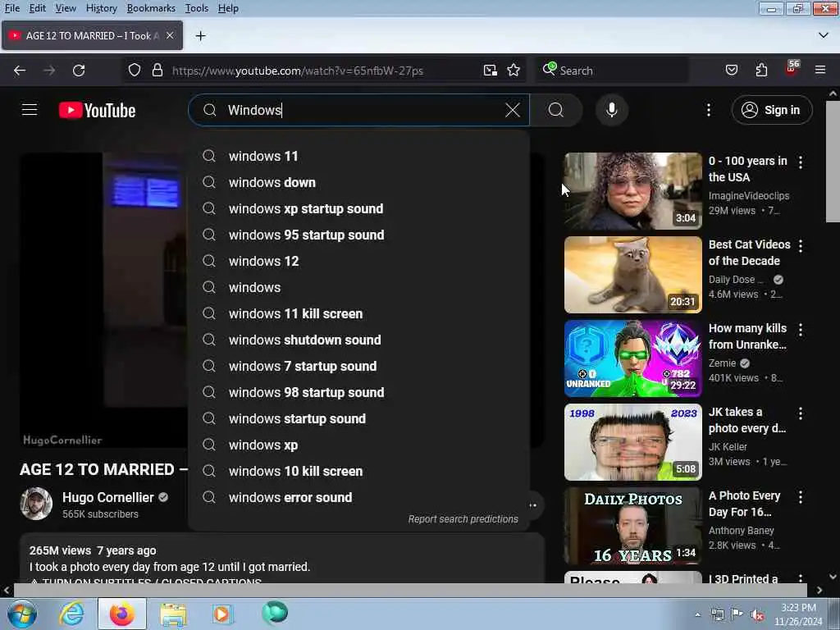The height and width of the screenshot is (630, 840).
Task: Open Hugo Cornellier channel name
Action: pos(107,497)
